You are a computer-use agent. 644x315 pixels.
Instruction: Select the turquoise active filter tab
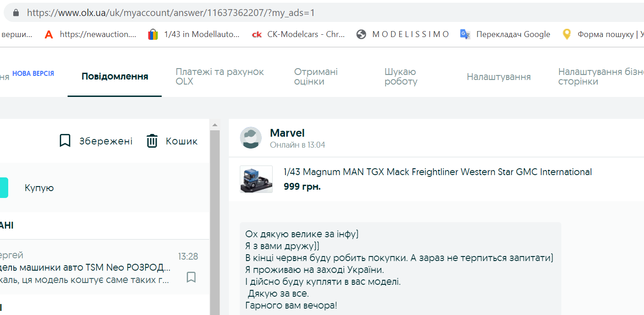pos(4,188)
